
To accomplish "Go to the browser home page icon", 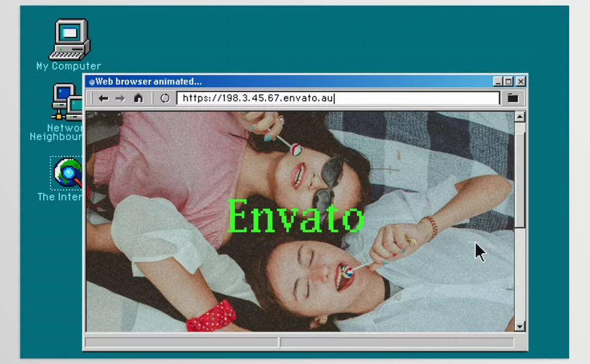I will [138, 98].
